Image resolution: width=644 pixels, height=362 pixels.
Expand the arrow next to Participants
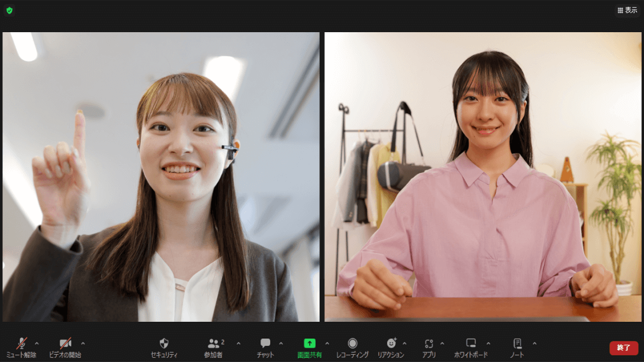click(239, 343)
